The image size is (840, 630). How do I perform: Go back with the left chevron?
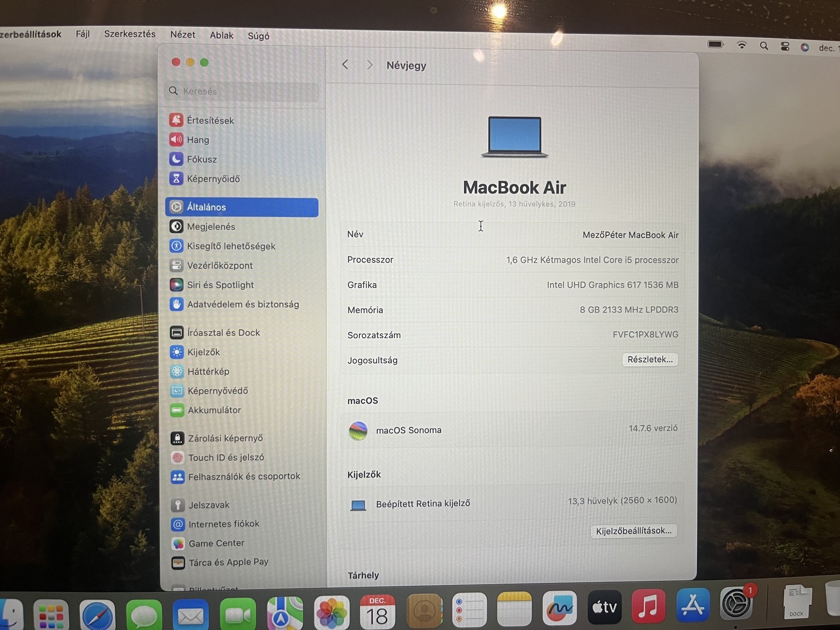tap(345, 64)
